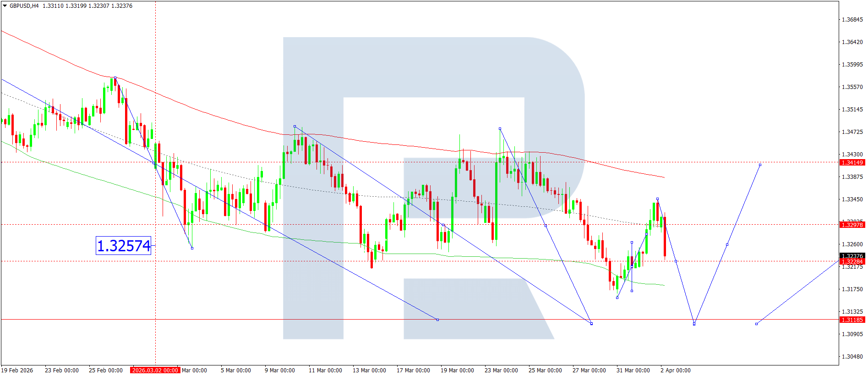Click the OHLC values in the chart header

click(x=87, y=6)
